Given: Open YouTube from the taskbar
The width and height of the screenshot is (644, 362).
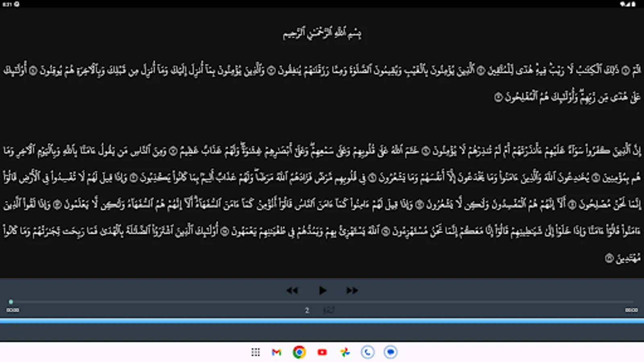Looking at the screenshot, I should (322, 352).
